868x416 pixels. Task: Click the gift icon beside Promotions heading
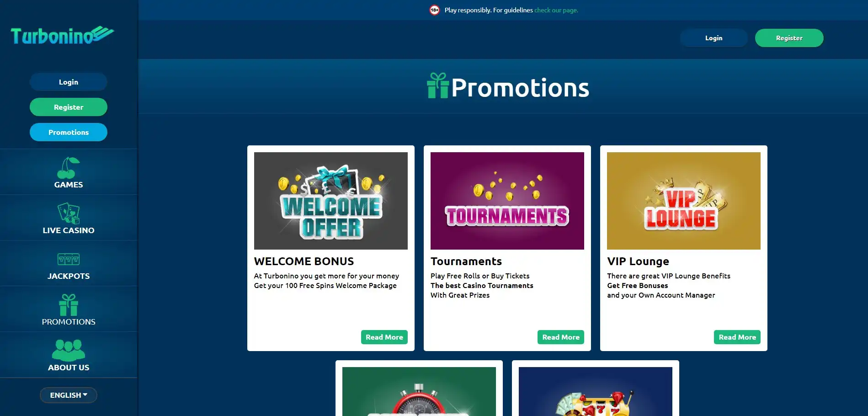(x=438, y=86)
